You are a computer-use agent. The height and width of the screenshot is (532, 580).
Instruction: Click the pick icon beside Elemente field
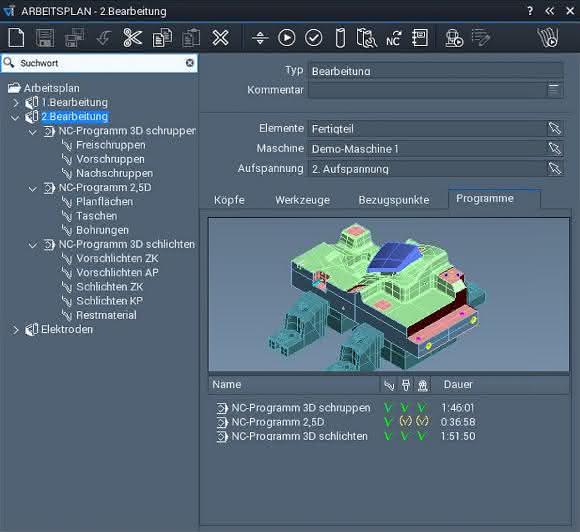pyautogui.click(x=555, y=128)
